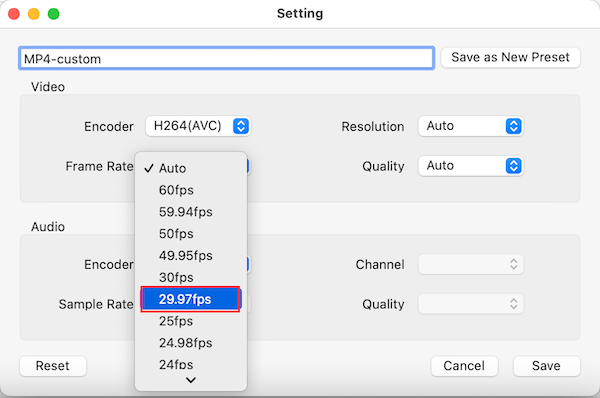Open the disabled audio Quality dropdown
The image size is (600, 398).
pyautogui.click(x=471, y=304)
